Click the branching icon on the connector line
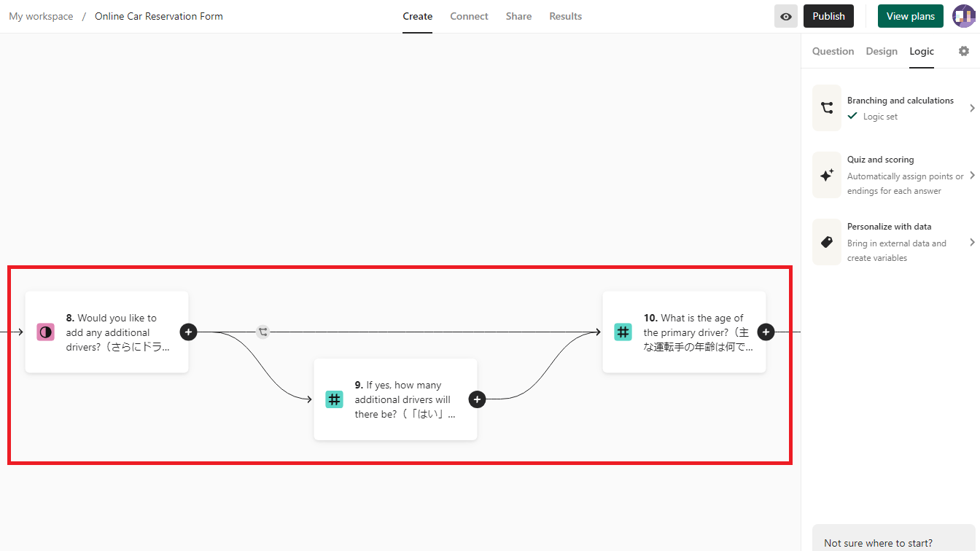 (263, 332)
